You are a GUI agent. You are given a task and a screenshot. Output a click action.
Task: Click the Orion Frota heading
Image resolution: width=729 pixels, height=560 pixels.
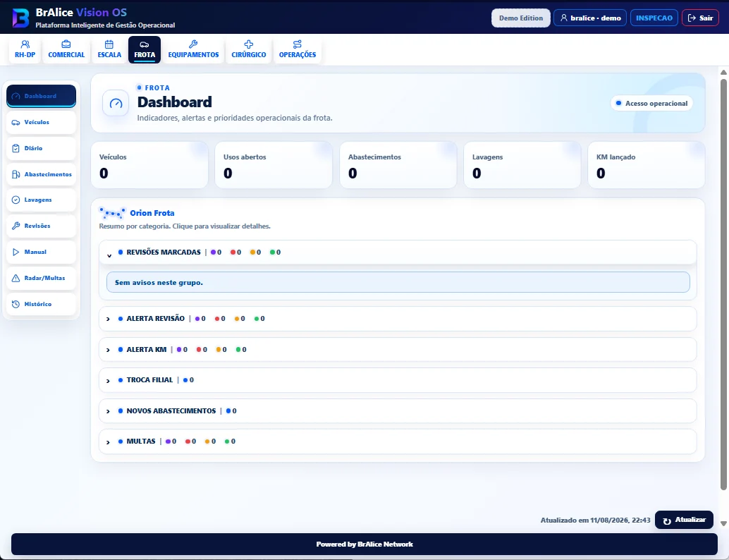point(152,213)
